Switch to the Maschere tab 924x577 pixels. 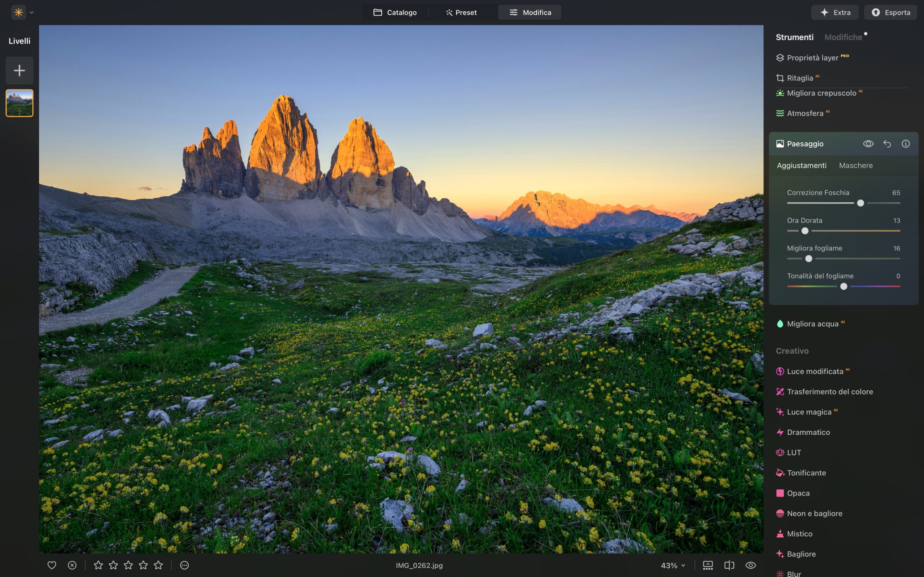855,166
